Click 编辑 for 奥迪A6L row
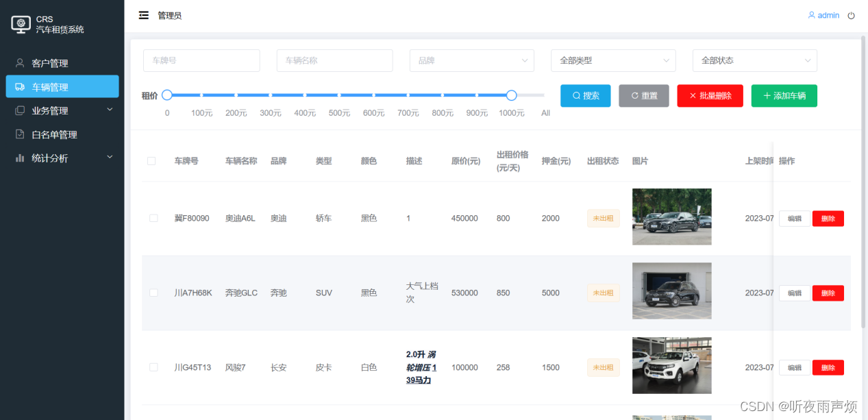 (x=794, y=219)
